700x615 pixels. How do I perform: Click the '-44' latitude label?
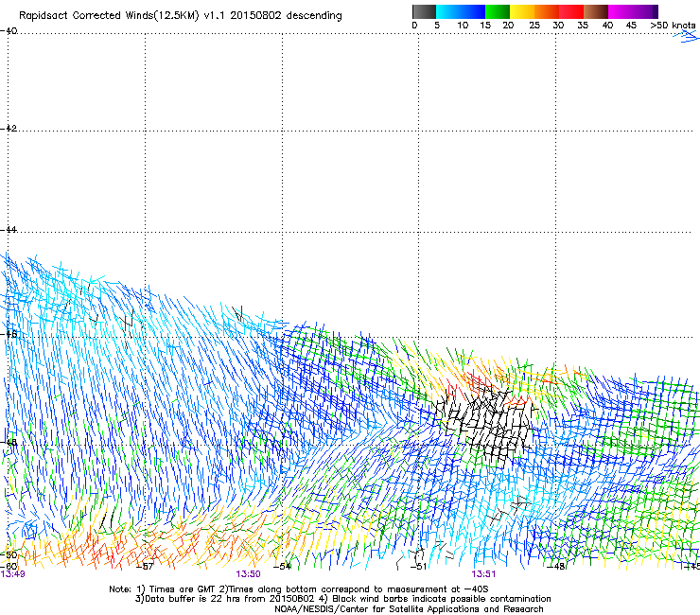[9, 230]
